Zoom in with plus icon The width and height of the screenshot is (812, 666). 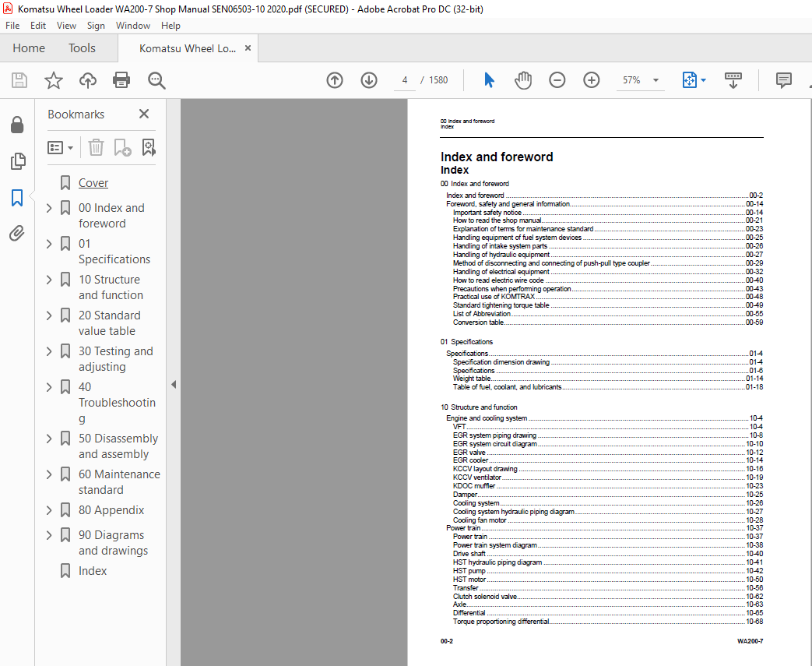coord(592,80)
